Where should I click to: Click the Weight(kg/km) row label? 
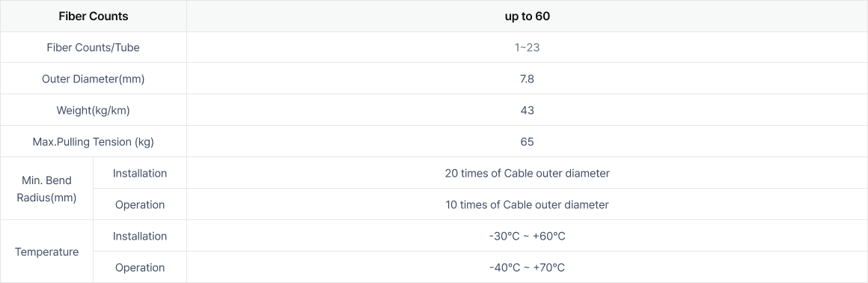(x=93, y=110)
